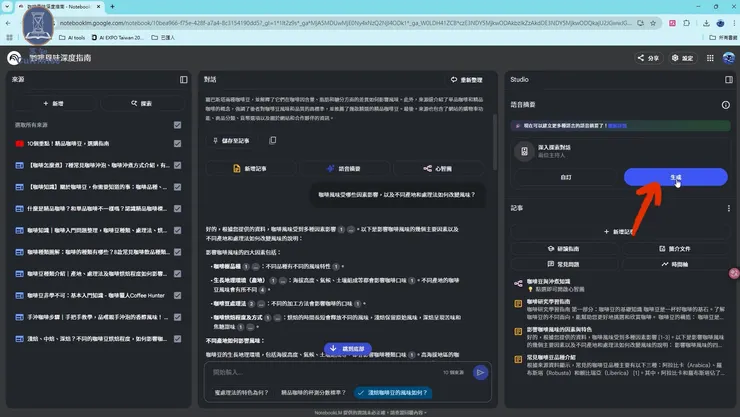Viewport: 740px width, 417px height.
Task: Bookmark this page with the star icon
Action: click(x=653, y=23)
